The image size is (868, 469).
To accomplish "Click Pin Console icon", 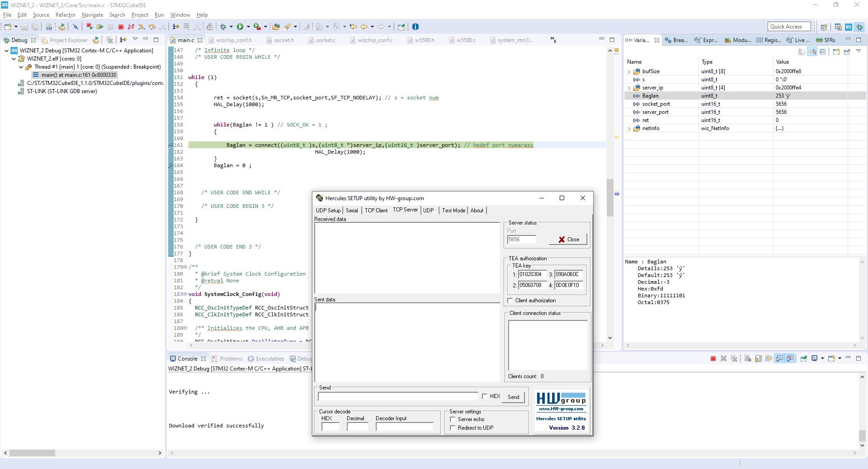I will point(803,359).
